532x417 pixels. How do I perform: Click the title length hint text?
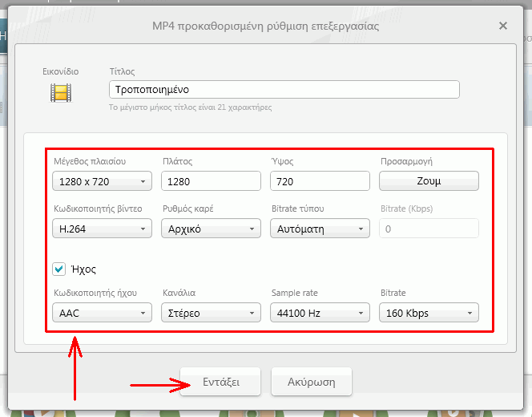click(190, 107)
